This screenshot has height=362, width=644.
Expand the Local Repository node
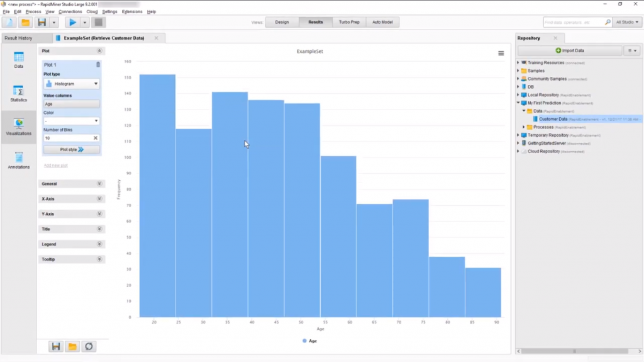coord(518,94)
